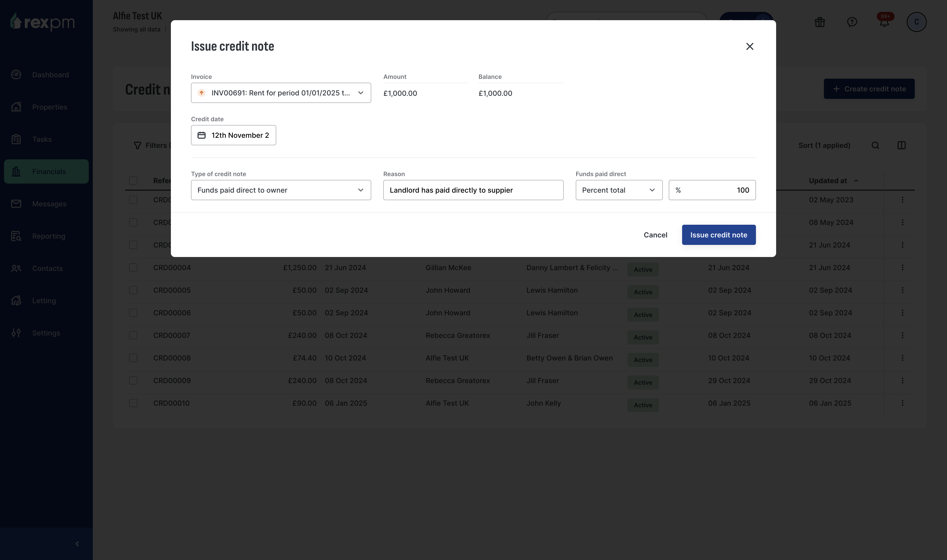The height and width of the screenshot is (560, 947).
Task: Click the Dashboard gauge icon
Action: tap(16, 75)
